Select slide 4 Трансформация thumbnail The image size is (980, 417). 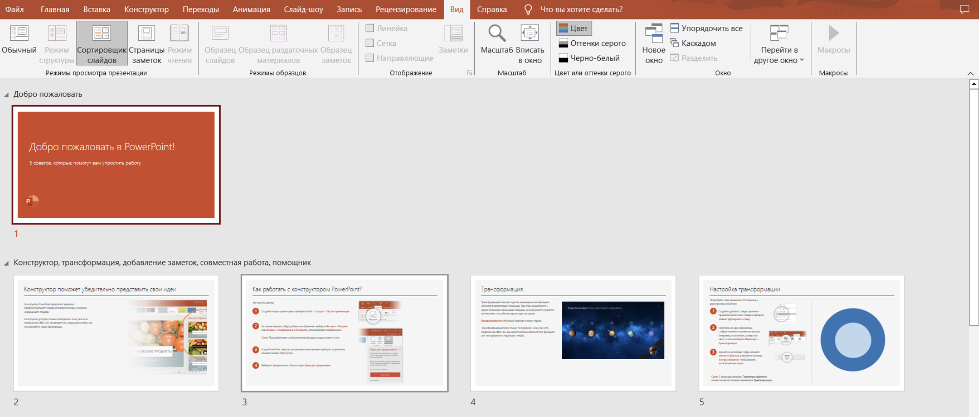(x=573, y=333)
